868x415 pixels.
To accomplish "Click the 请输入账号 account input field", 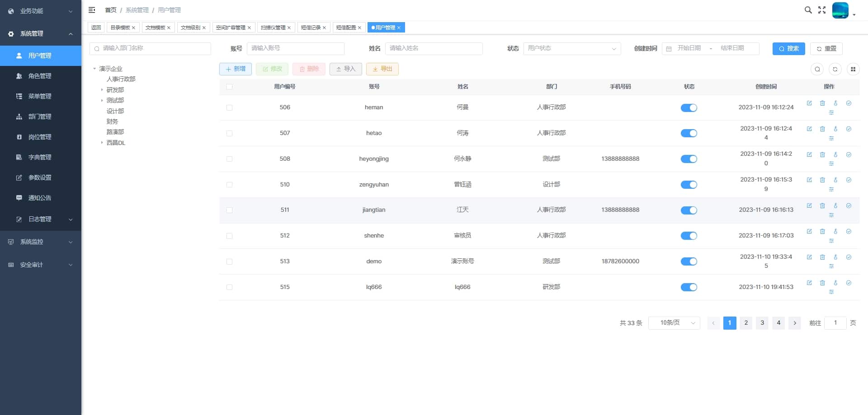I will (x=296, y=48).
